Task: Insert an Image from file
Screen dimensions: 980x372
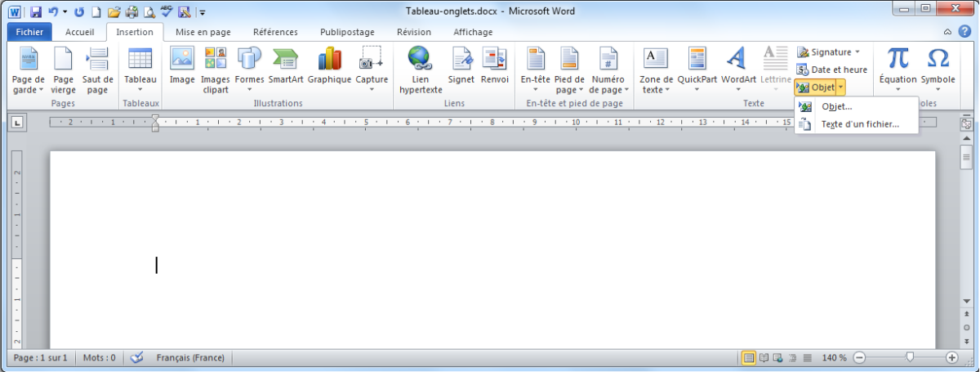Action: click(182, 66)
